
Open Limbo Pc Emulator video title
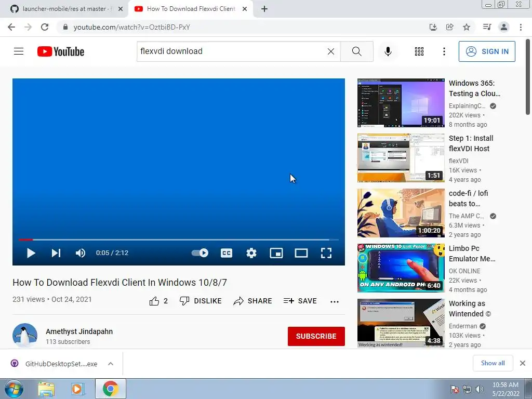[472, 254]
